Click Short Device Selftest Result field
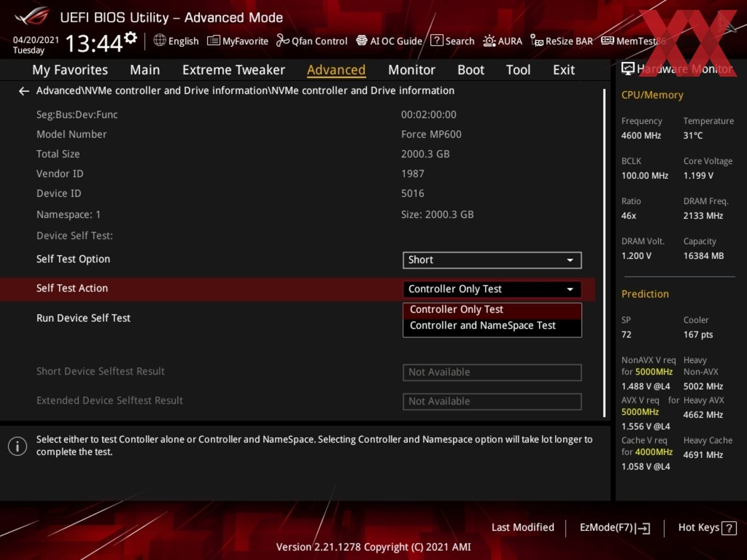Screen dimensions: 747x560 pyautogui.click(x=492, y=372)
